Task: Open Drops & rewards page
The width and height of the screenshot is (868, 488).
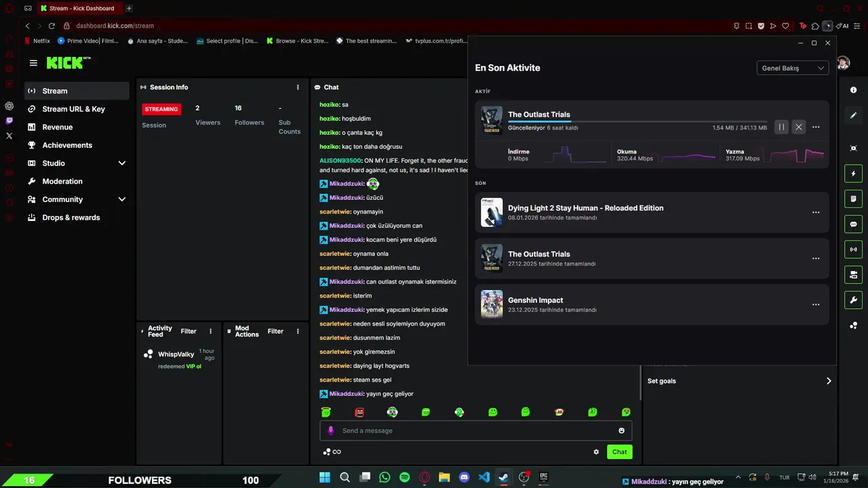Action: (77, 218)
